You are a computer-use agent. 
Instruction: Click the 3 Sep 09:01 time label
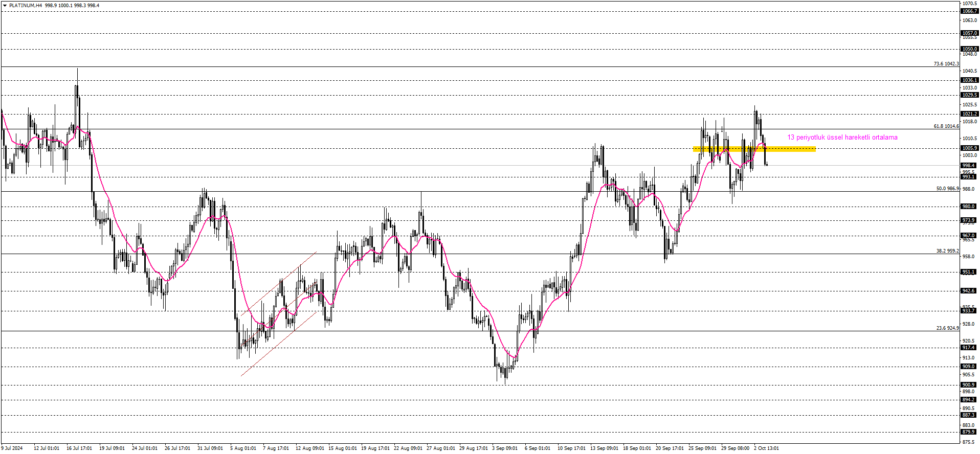(505, 448)
